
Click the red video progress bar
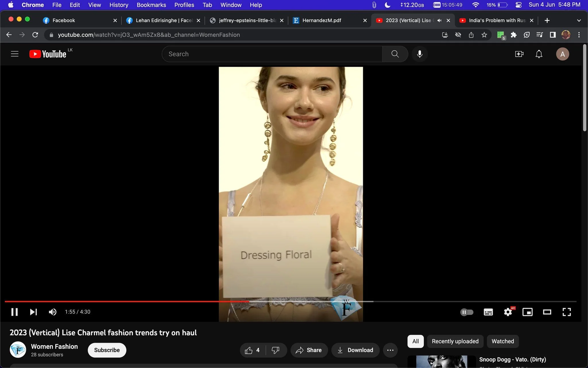pos(127,301)
